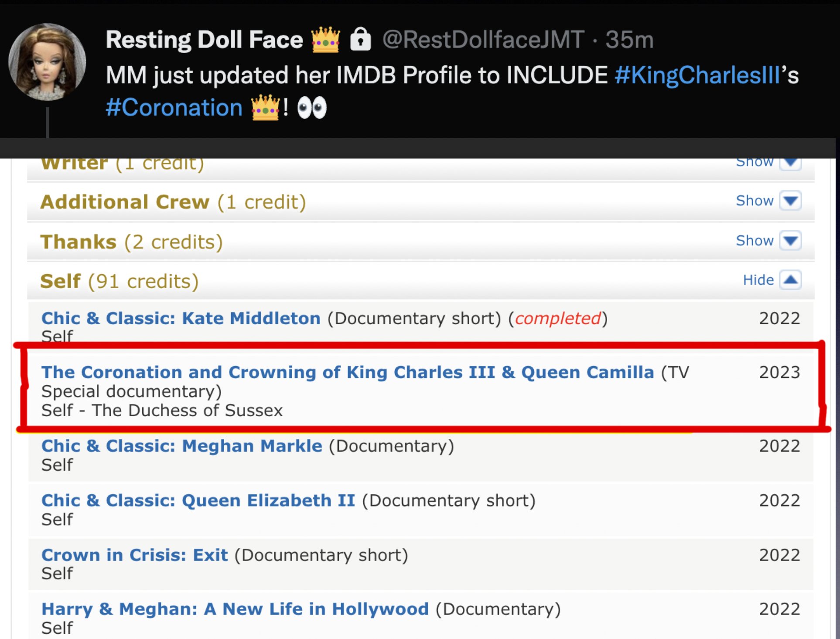Image resolution: width=840 pixels, height=639 pixels.
Task: Open the Resting Doll Face display name
Action: point(204,40)
